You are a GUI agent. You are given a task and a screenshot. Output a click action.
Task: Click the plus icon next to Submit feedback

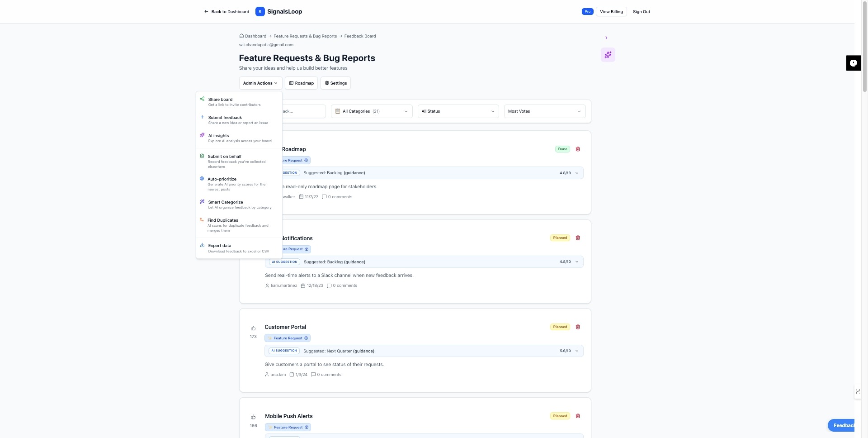tap(202, 117)
